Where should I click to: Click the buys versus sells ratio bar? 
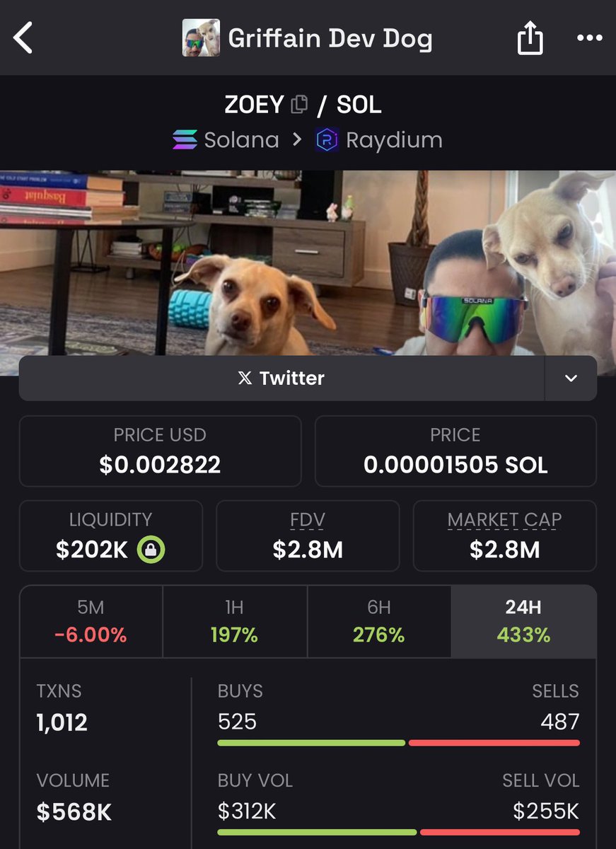[x=398, y=743]
